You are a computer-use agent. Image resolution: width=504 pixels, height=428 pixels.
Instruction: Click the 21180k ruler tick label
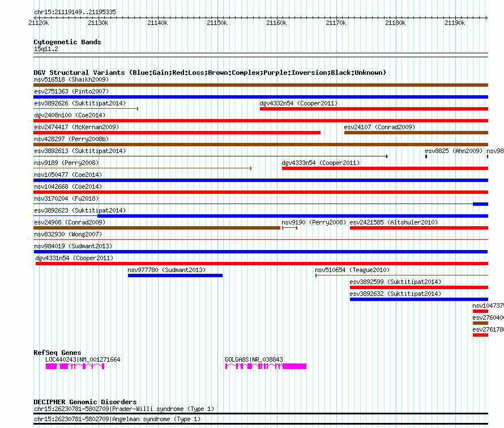395,23
